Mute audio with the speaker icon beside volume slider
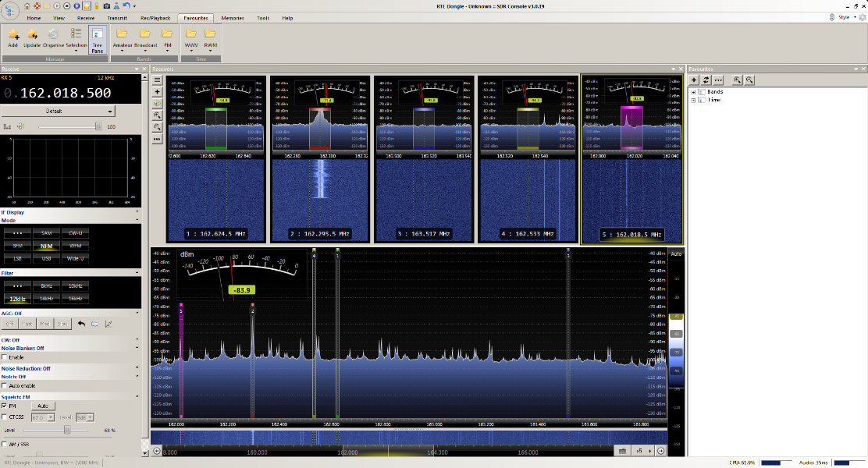This screenshot has height=468, width=868. (x=20, y=126)
